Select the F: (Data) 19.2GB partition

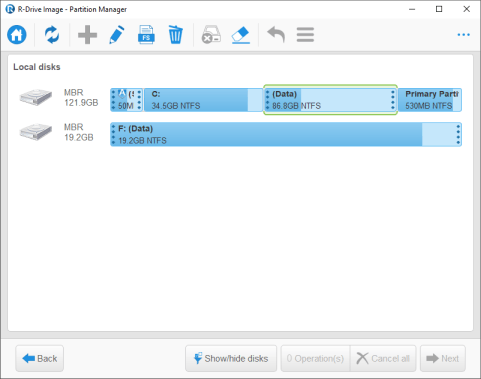286,134
